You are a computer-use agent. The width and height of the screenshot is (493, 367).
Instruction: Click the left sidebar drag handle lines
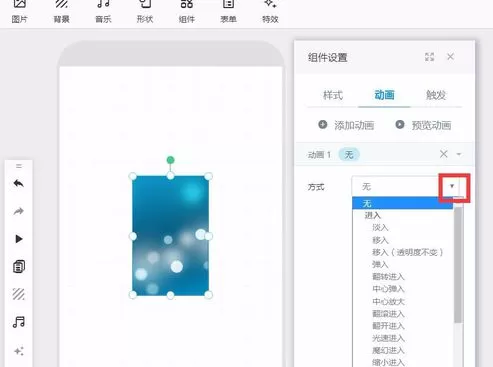point(19,166)
